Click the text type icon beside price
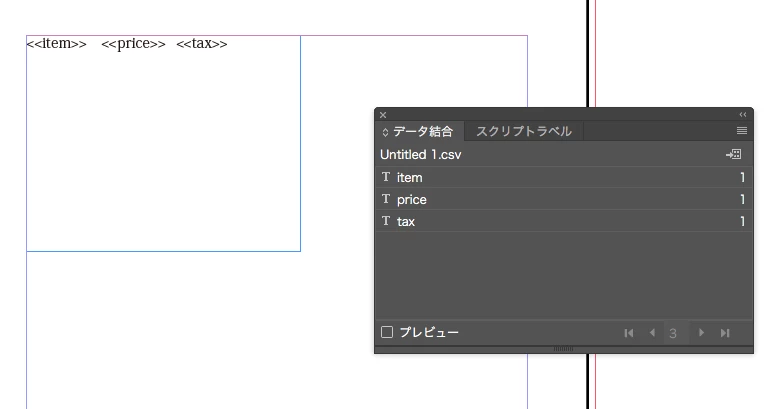 pyautogui.click(x=386, y=199)
